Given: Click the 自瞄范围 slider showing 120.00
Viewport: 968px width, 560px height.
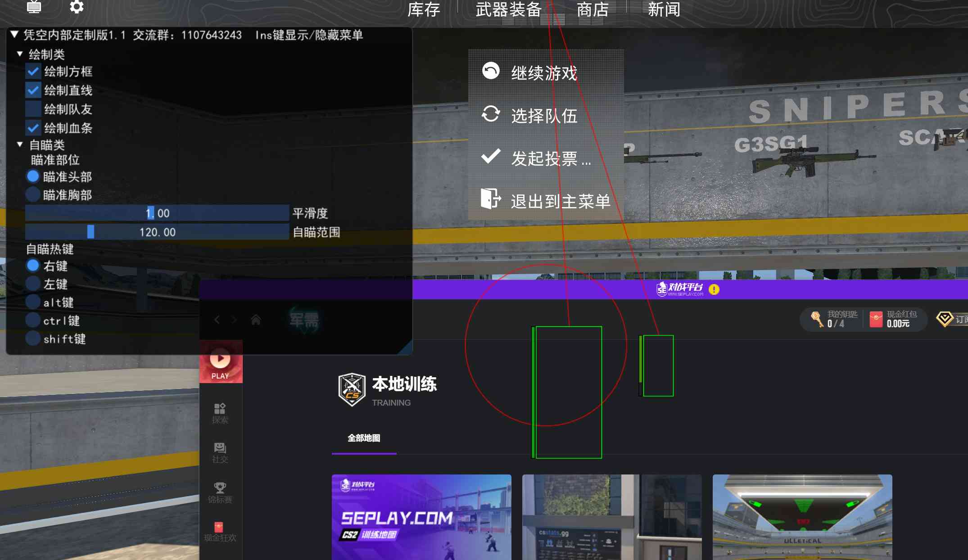Looking at the screenshot, I should point(157,232).
